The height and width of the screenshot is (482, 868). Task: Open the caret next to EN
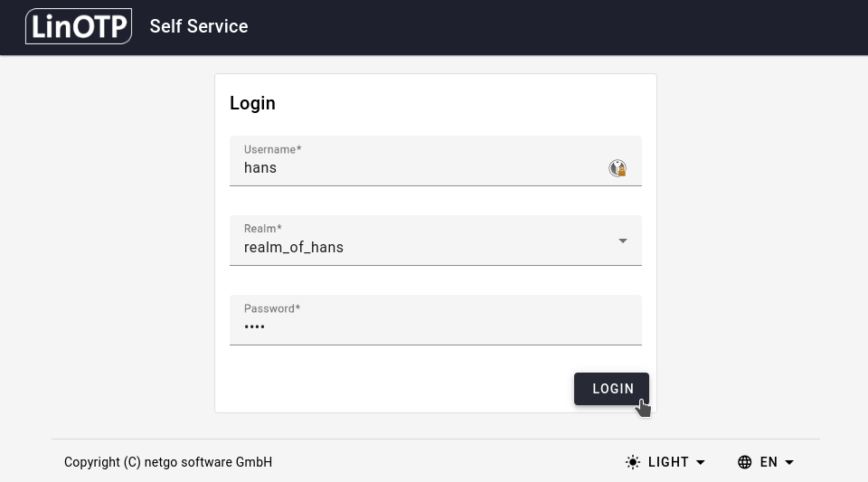(x=789, y=462)
